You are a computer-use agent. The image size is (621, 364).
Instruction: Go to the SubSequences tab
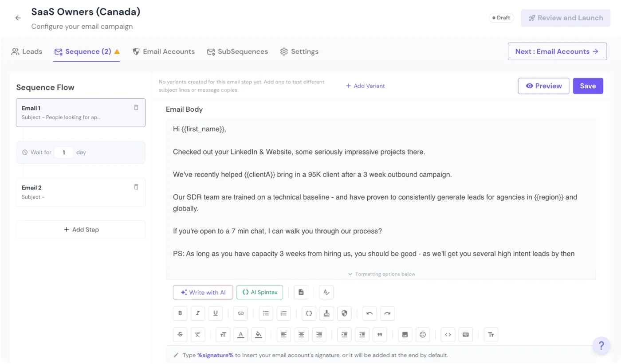pyautogui.click(x=237, y=51)
